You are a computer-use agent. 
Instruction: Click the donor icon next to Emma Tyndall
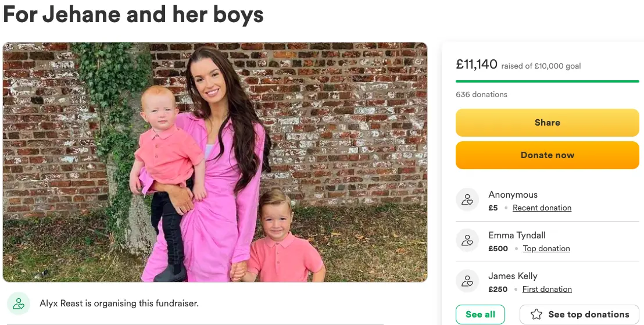467,241
